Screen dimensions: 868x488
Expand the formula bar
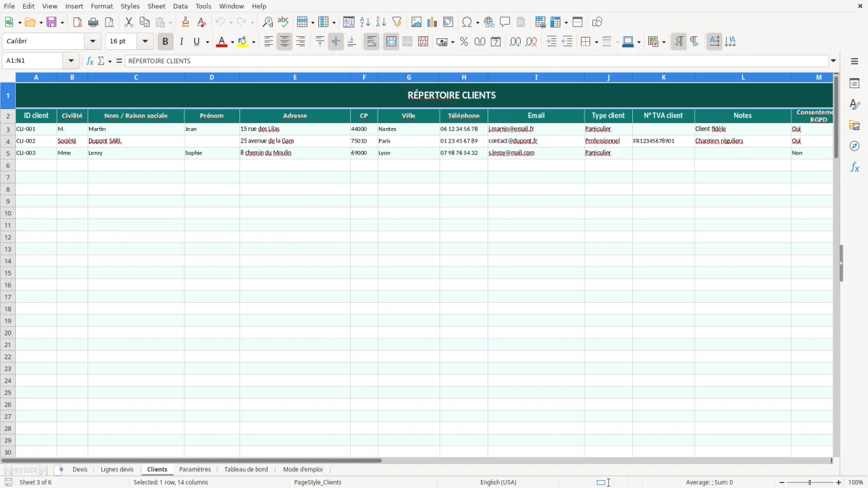pos(833,61)
